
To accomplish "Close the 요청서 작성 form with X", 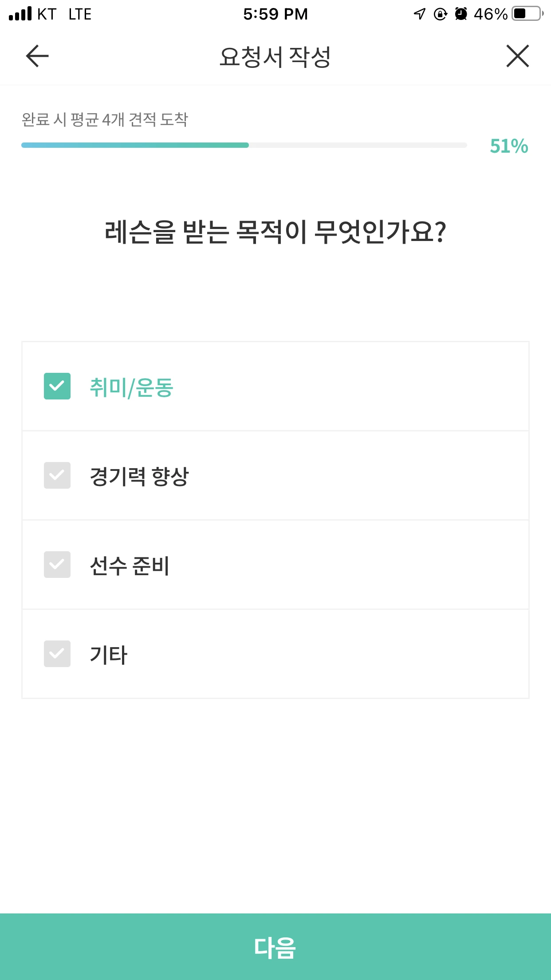I will pos(517,56).
